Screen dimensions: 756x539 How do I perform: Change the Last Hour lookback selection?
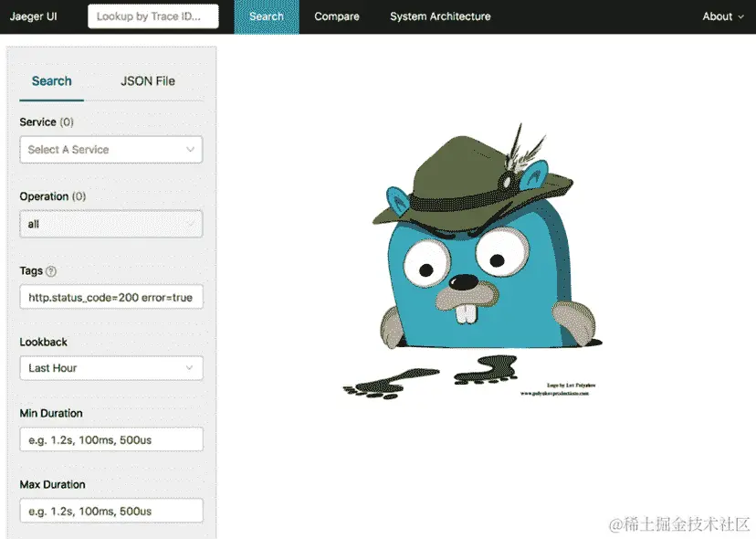[110, 367]
